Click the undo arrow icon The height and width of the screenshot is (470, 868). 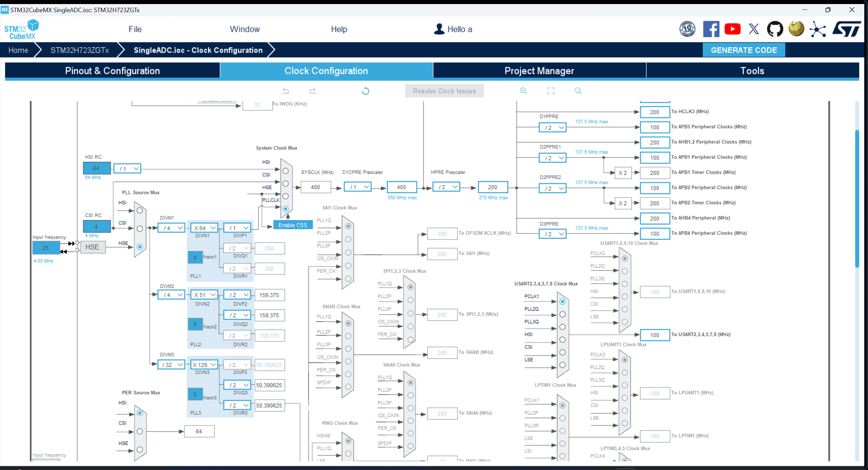click(286, 91)
